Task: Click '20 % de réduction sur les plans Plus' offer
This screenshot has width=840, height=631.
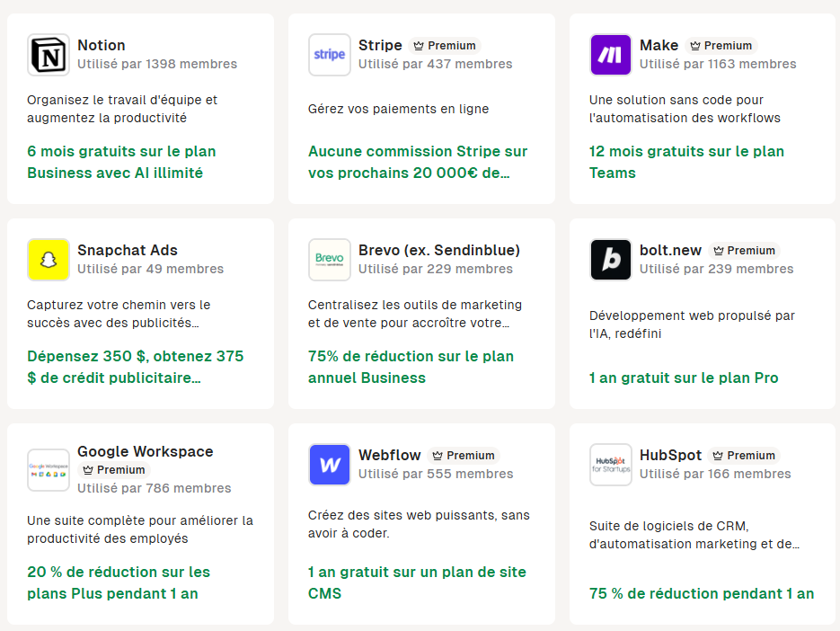Action: click(x=119, y=582)
